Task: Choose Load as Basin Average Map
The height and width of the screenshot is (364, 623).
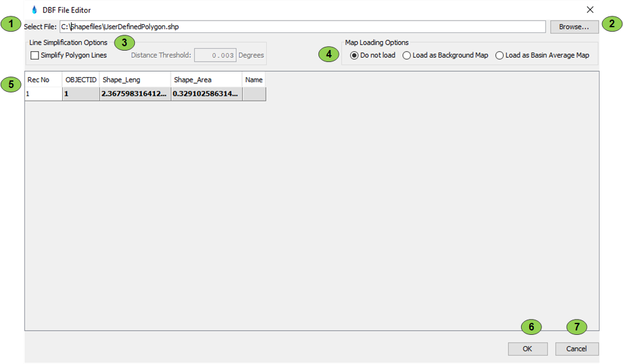Action: click(x=500, y=56)
